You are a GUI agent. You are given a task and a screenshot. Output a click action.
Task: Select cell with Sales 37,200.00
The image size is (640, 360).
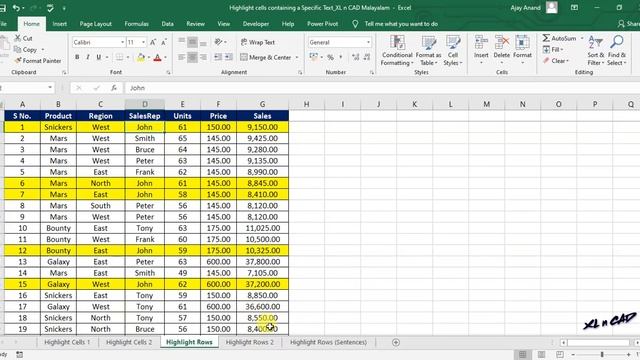262,284
